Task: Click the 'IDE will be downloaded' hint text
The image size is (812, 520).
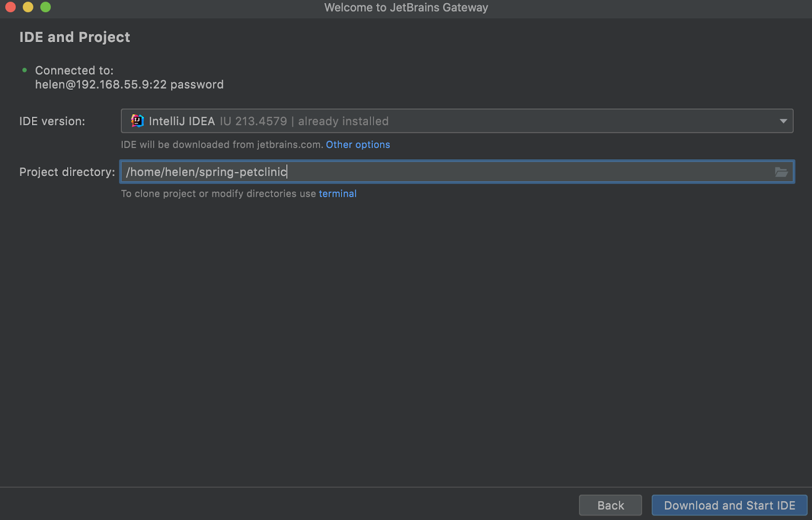Action: (222, 145)
